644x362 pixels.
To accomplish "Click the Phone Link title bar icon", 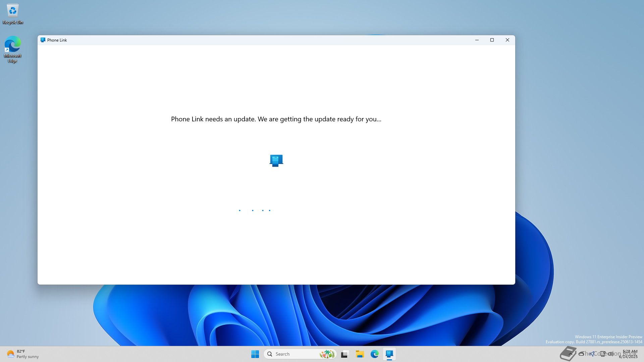I will [43, 40].
